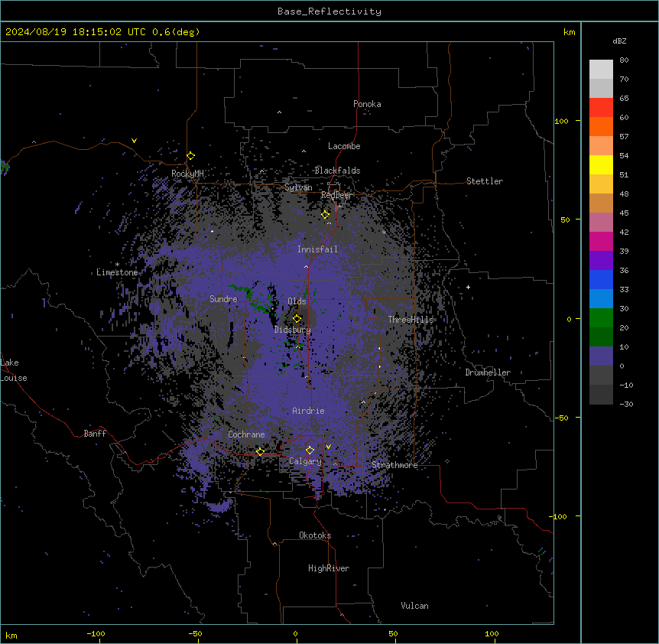Select the yellow diamond marker below Cochrane label
The image size is (659, 644).
point(260,451)
